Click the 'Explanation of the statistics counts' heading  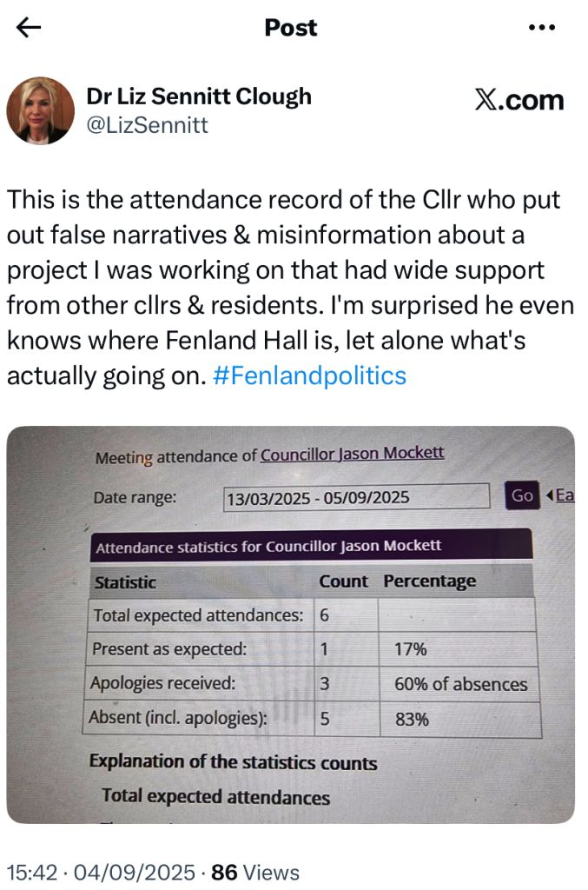[x=233, y=763]
